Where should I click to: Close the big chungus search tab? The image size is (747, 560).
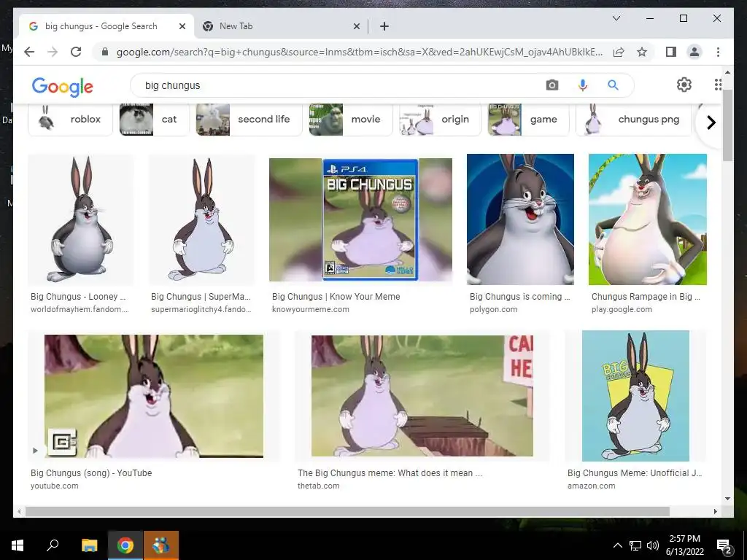tap(182, 27)
